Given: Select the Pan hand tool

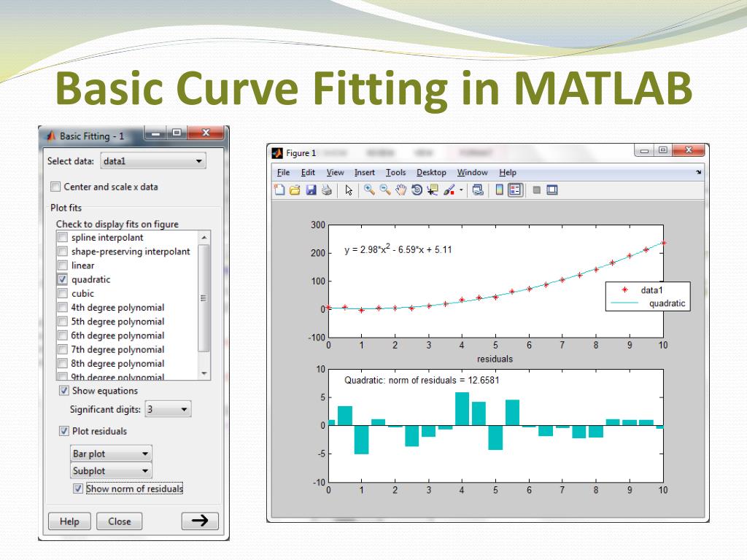Looking at the screenshot, I should click(400, 190).
